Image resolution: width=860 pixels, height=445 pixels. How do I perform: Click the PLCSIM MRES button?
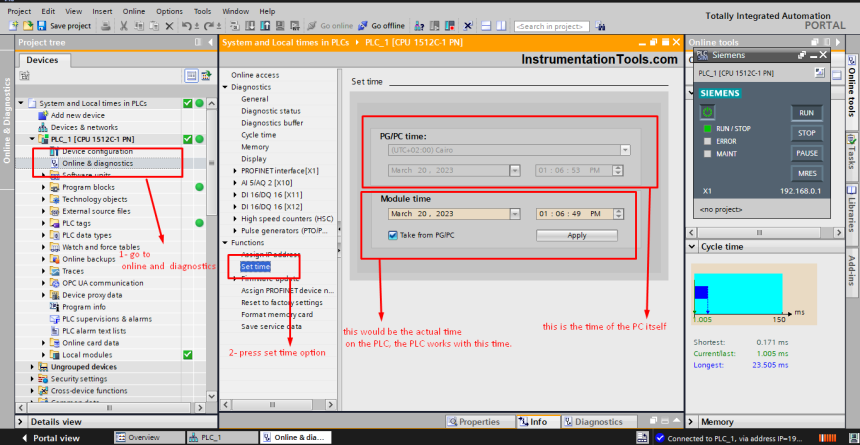(x=806, y=173)
